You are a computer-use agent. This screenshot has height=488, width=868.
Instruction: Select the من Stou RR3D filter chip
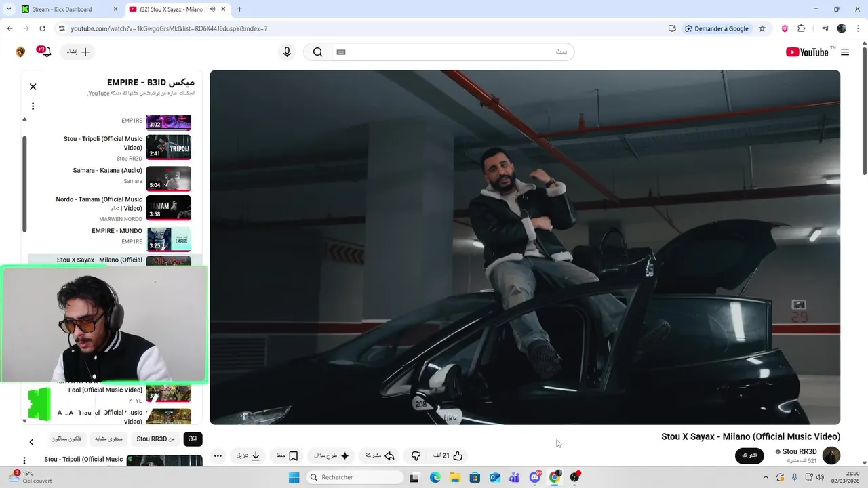pos(155,439)
